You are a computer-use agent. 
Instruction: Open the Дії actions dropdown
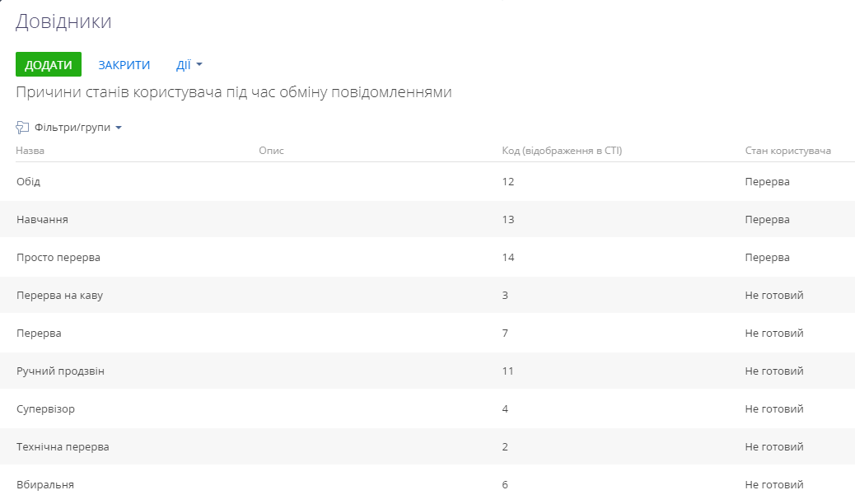pos(189,65)
